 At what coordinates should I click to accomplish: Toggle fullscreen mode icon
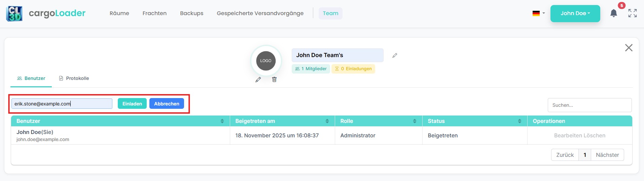pyautogui.click(x=632, y=13)
